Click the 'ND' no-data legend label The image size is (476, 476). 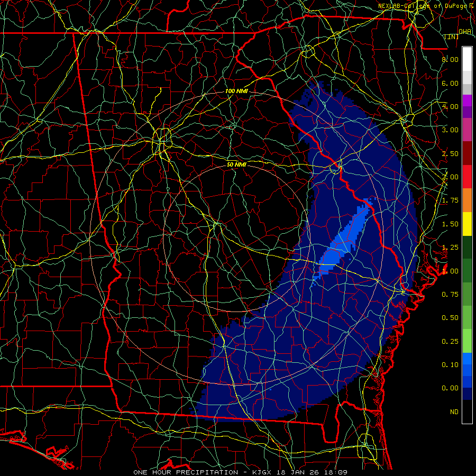coord(454,412)
